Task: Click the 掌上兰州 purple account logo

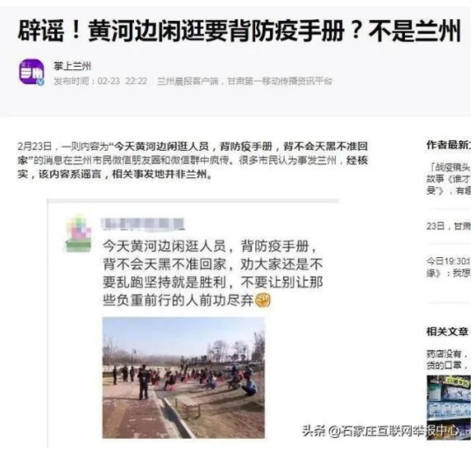Action: (x=32, y=72)
